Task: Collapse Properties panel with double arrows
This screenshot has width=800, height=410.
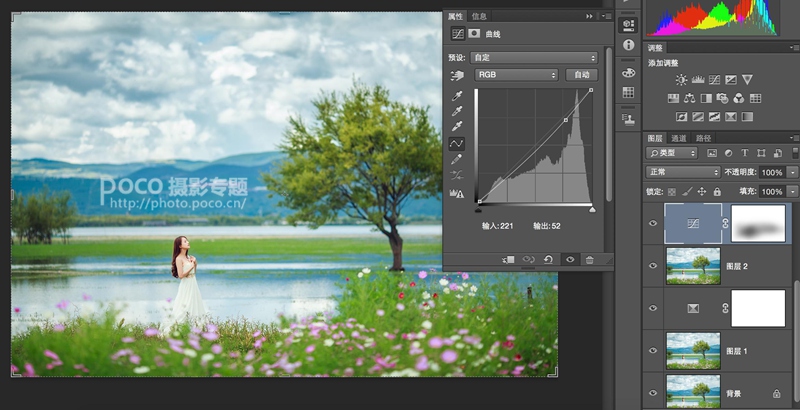Action: [589, 16]
